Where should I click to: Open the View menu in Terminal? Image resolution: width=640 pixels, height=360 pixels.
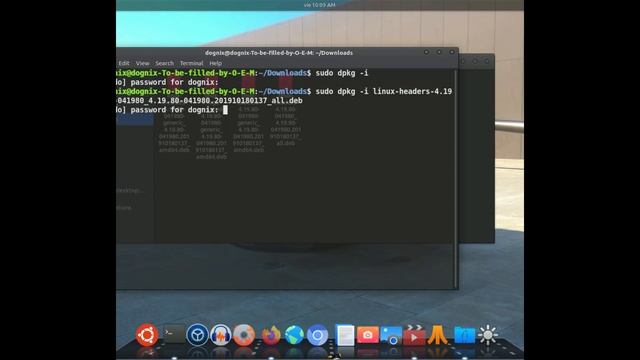tap(142, 63)
